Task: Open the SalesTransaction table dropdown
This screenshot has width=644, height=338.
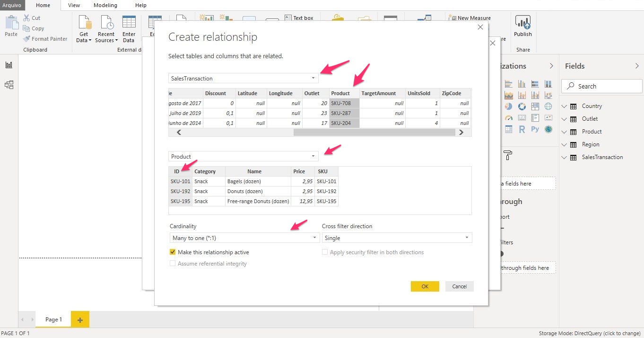Action: [243, 78]
